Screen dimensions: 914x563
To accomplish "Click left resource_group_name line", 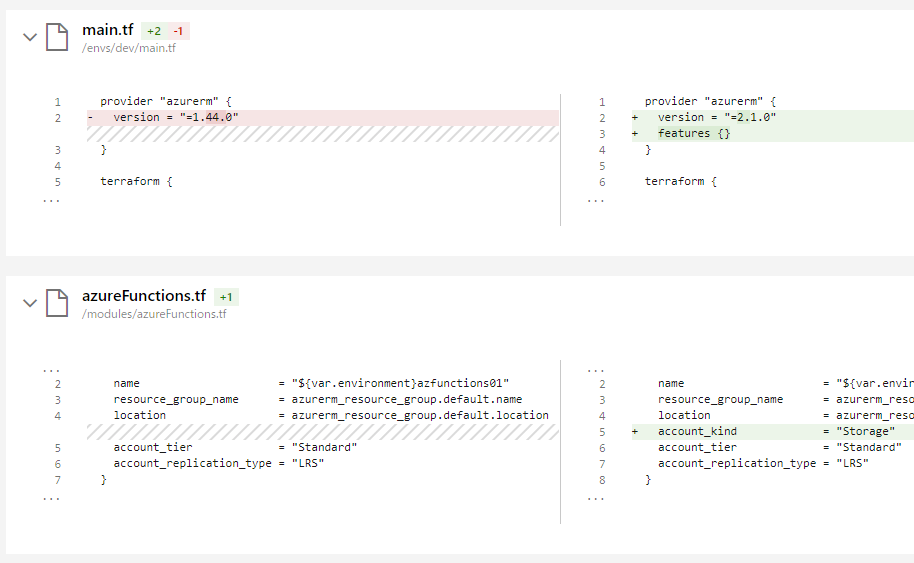I will [318, 400].
